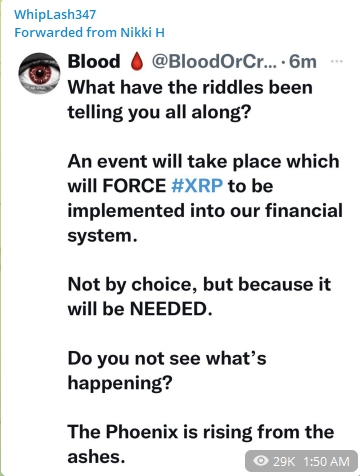Viewport: 360px width, 476px height.
Task: Open the #XRP hashtag
Action: 197,186
